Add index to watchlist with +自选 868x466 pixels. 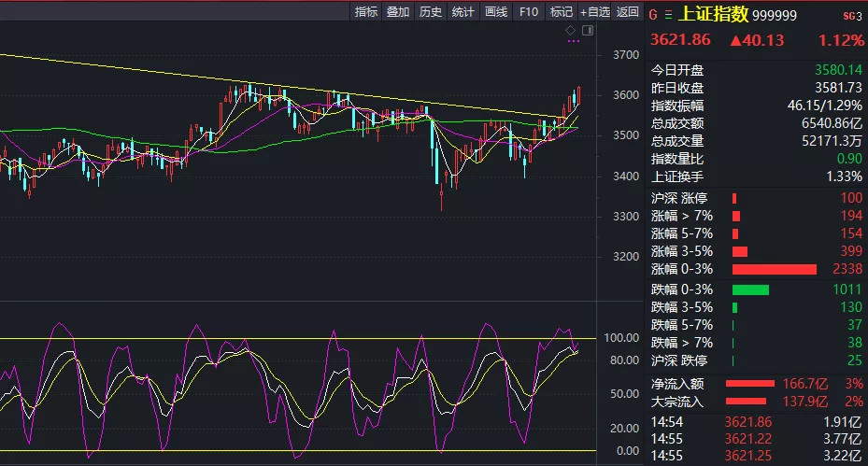[594, 11]
